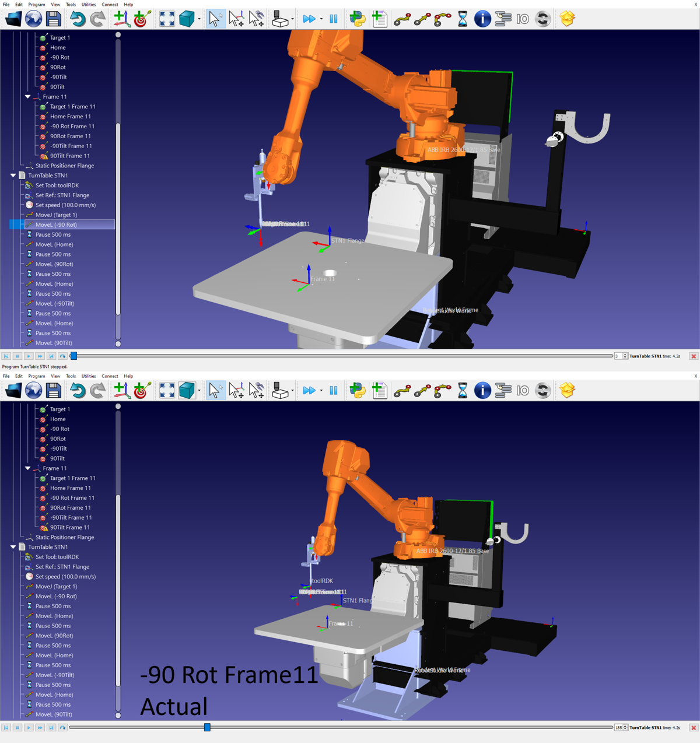Redo action in upper window toolbar

pos(97,19)
